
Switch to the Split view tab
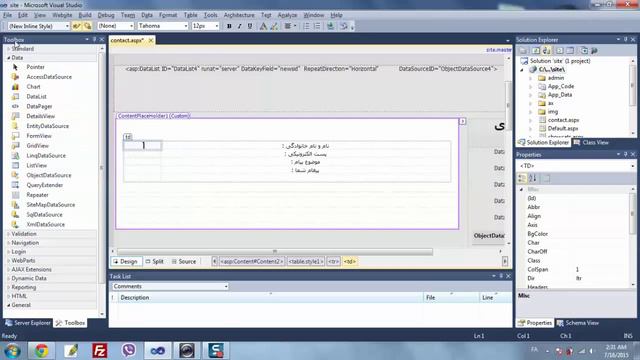(155, 262)
